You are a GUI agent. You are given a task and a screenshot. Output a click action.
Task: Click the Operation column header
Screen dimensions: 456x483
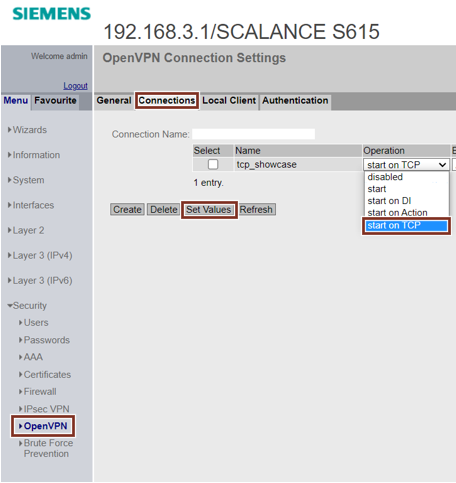[406, 151]
